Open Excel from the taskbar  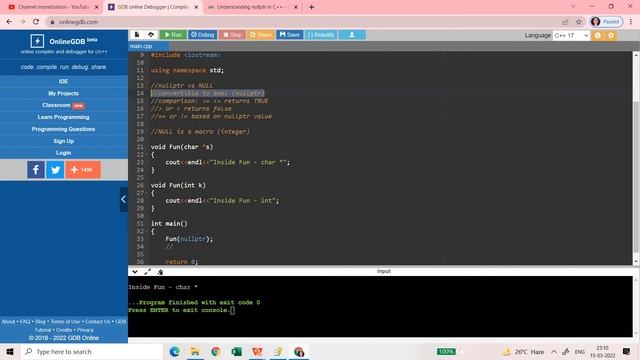pos(236,351)
